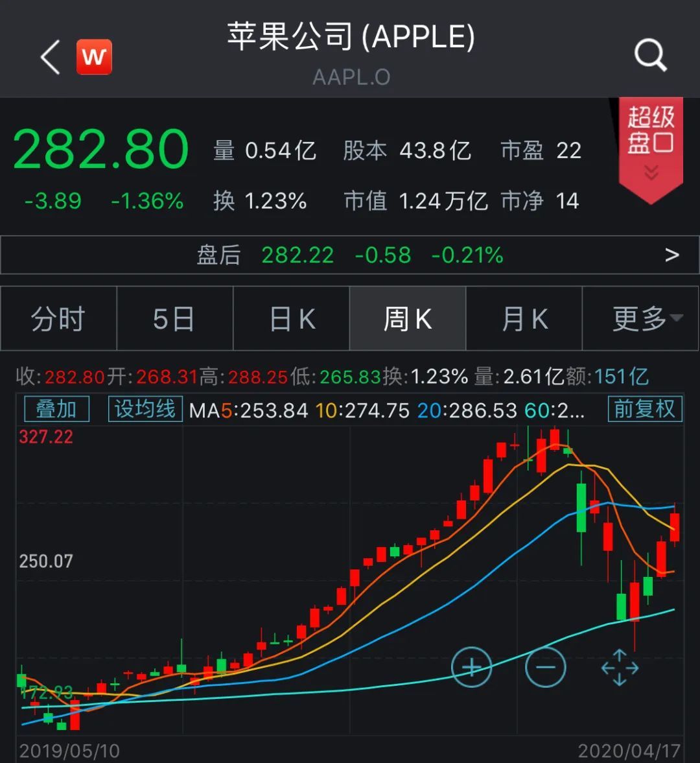Select the 周K tab
700x763 pixels.
(408, 319)
